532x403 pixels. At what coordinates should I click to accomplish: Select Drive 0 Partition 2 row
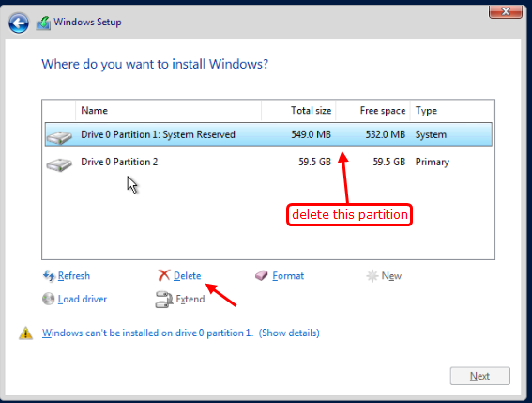pyautogui.click(x=268, y=162)
